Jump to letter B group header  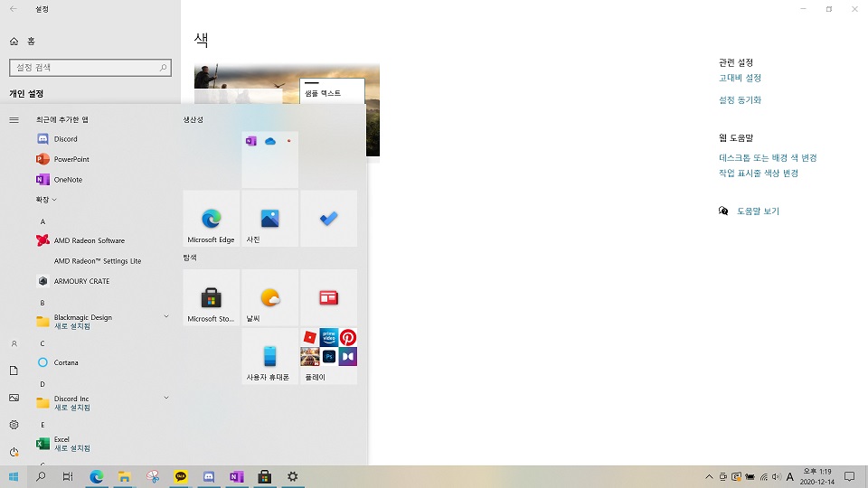42,304
